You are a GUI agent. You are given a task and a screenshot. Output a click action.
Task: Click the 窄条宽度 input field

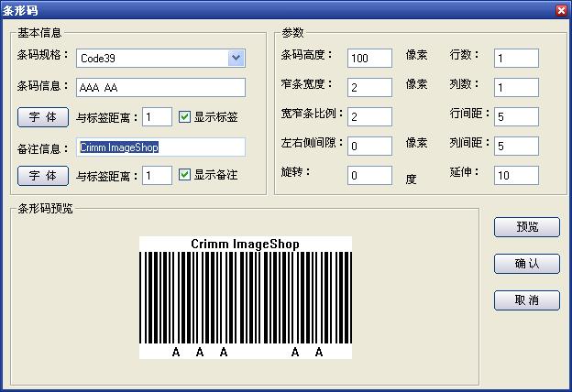coord(369,88)
